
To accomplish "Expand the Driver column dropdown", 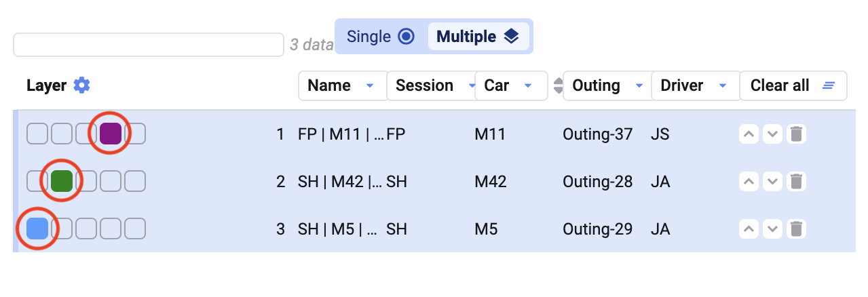I will 723,85.
